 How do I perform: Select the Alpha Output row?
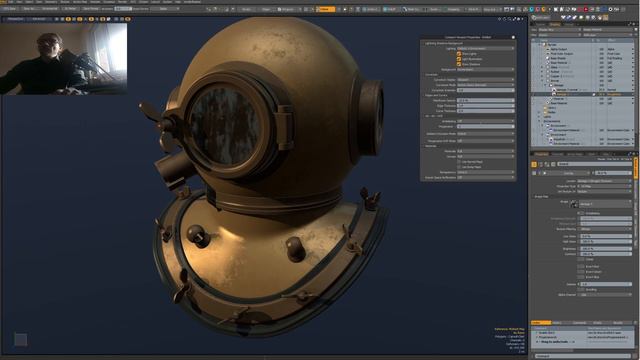[x=582, y=49]
